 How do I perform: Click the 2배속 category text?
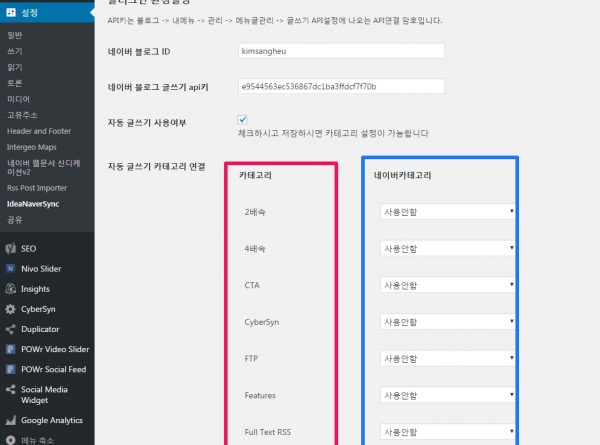click(255, 212)
